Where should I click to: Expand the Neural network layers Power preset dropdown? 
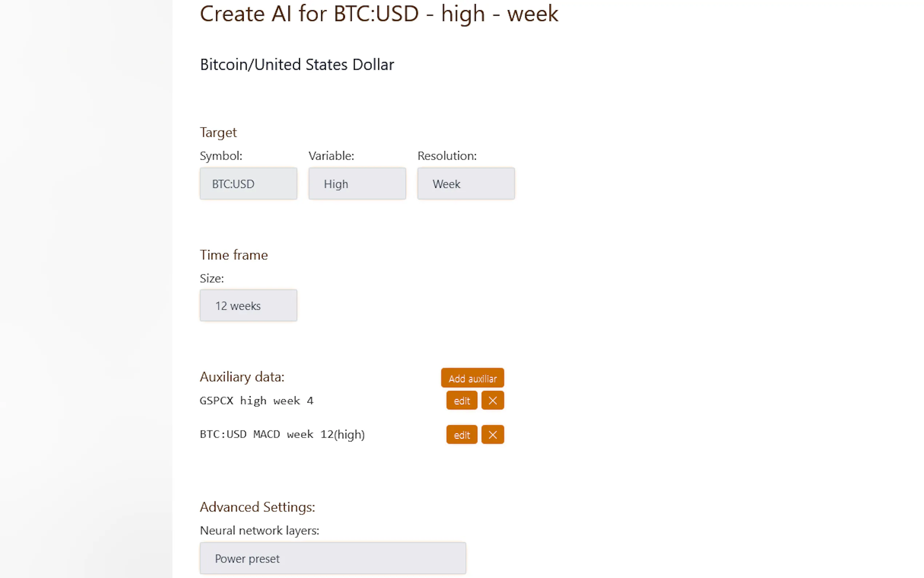click(332, 558)
